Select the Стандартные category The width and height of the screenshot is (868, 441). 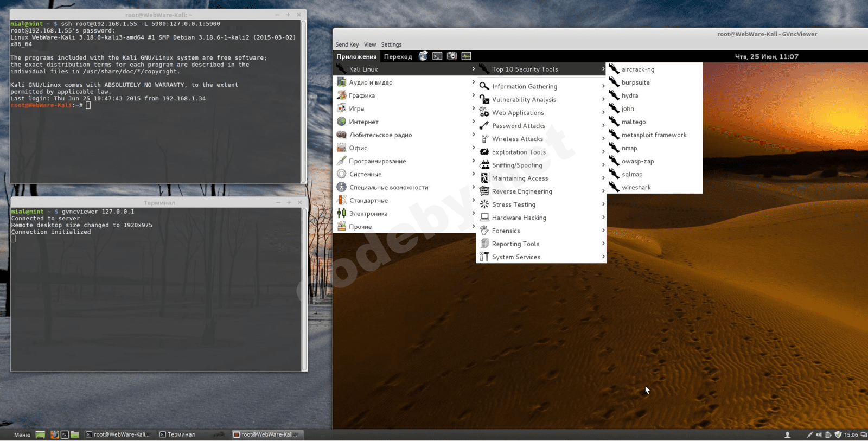point(405,201)
